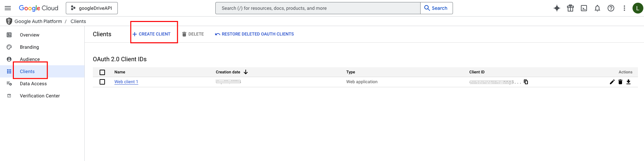Sort by the Name column header

point(120,72)
